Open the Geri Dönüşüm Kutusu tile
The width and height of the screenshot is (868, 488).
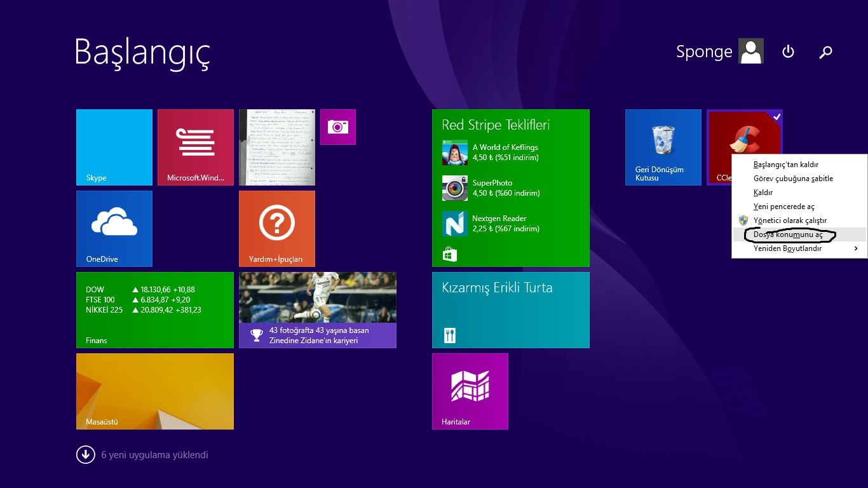tap(663, 147)
